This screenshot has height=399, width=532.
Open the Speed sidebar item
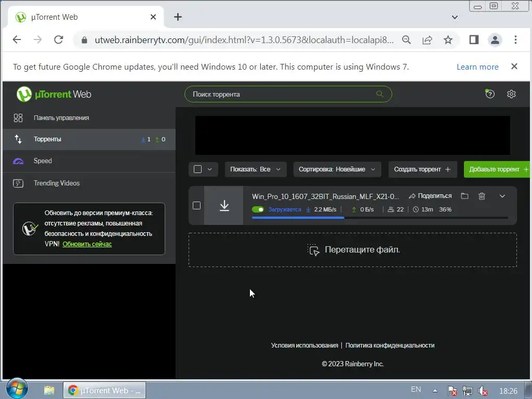click(89, 161)
